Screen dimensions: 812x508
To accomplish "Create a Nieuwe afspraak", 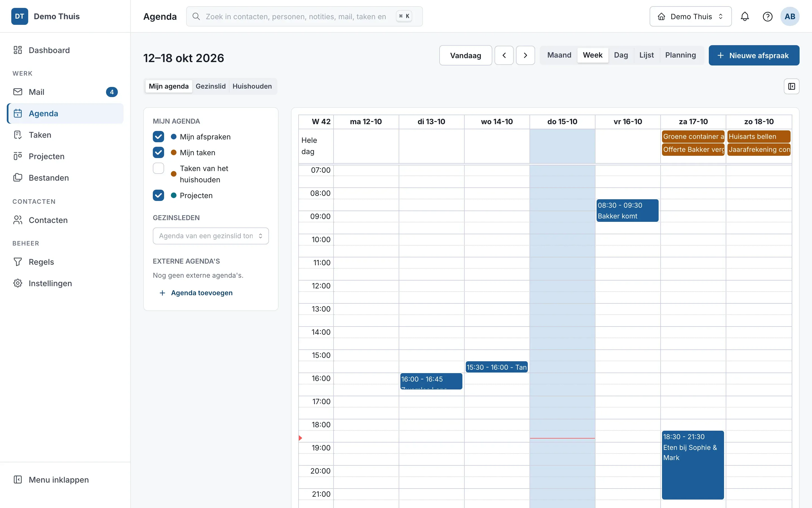I will (754, 55).
